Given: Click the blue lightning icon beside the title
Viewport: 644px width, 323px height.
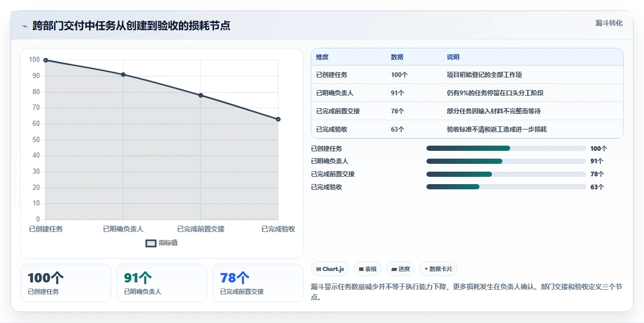Looking at the screenshot, I should [24, 25].
